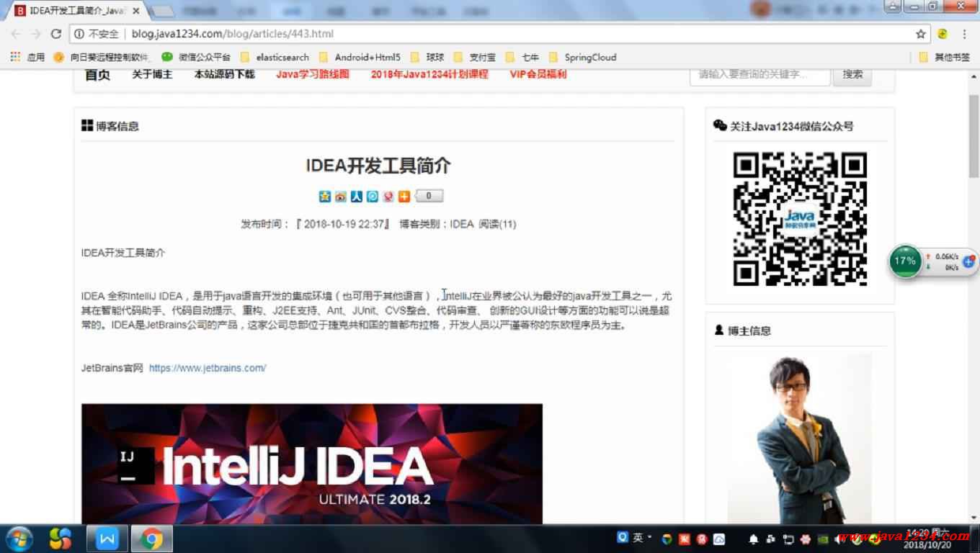The height and width of the screenshot is (553, 980).
Task: Click browser back arrow
Action: 16,34
